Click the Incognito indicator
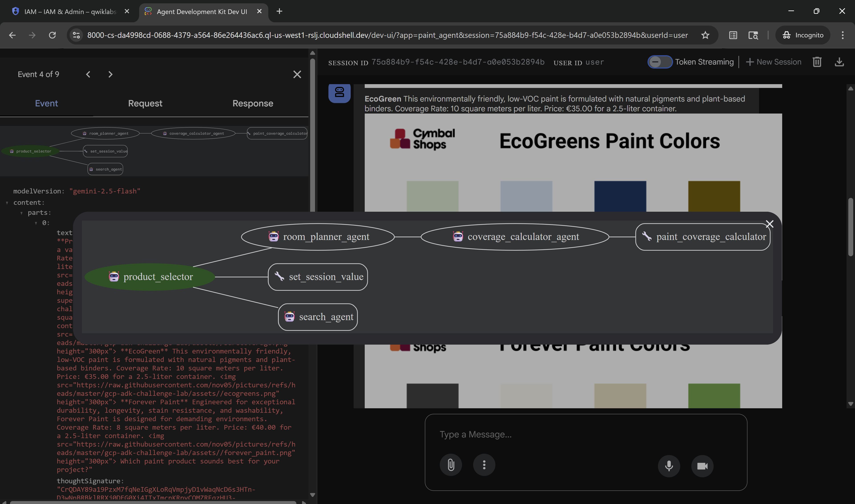The image size is (855, 504). (803, 35)
